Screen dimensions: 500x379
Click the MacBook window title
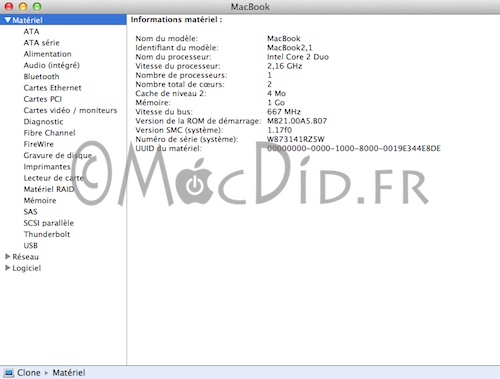tap(250, 7)
